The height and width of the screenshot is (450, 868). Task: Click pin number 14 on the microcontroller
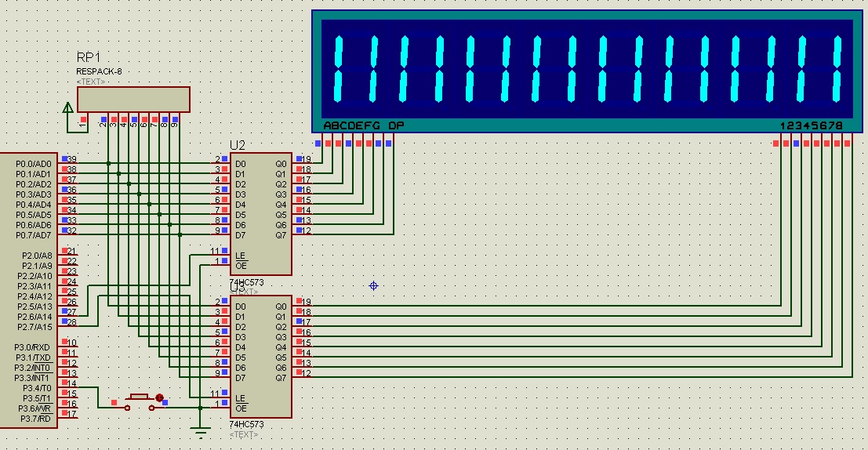(72, 383)
